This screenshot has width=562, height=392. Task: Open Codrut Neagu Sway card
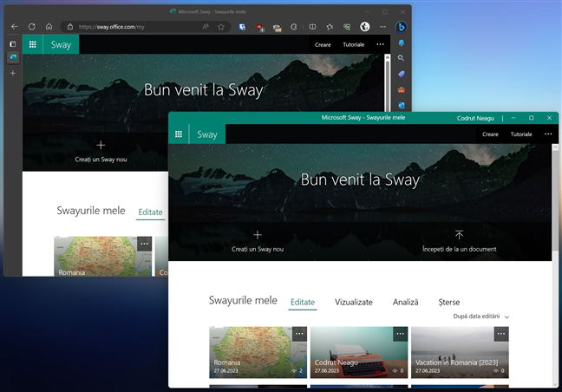tap(359, 353)
